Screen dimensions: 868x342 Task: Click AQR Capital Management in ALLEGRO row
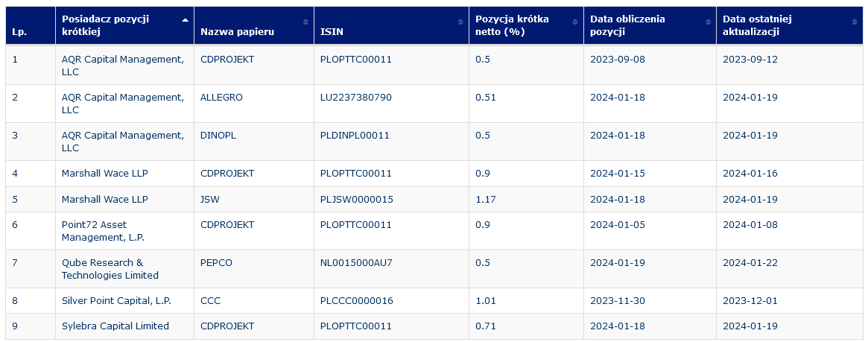click(123, 104)
